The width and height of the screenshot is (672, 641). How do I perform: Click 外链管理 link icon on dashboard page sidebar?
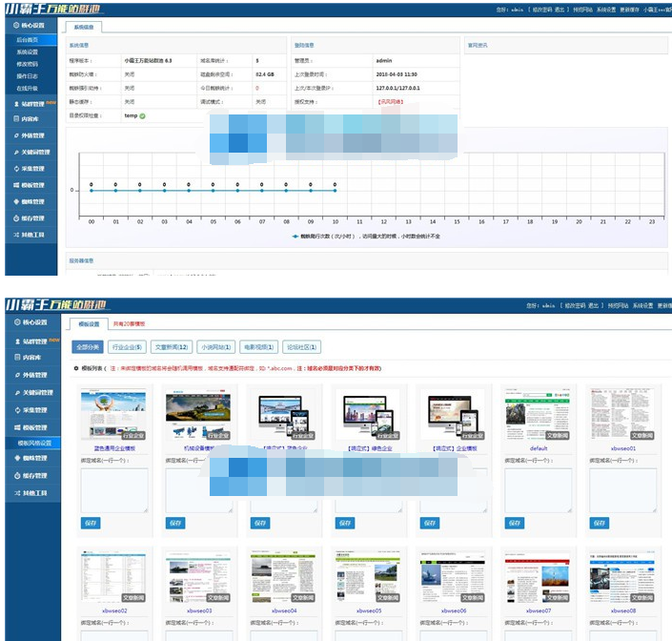(x=16, y=135)
